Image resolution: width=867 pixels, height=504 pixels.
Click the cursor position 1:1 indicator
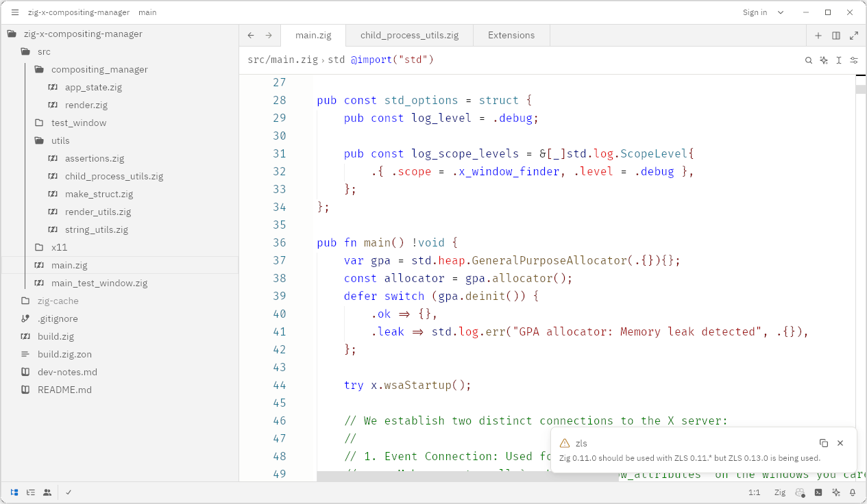point(754,492)
